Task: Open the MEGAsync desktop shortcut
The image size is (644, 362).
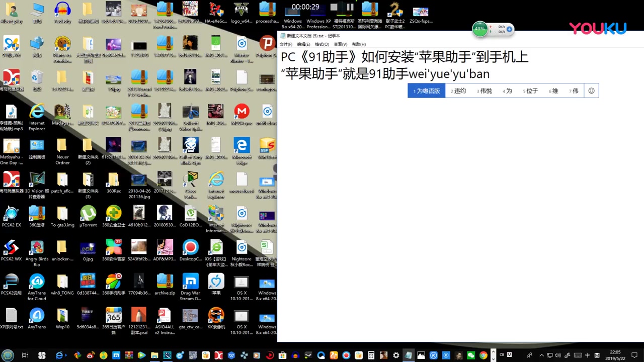Action: (242, 115)
